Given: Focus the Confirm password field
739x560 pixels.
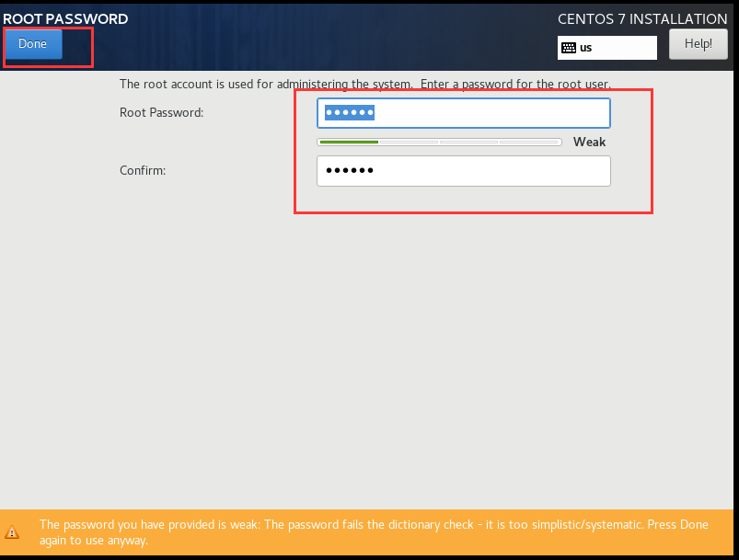Looking at the screenshot, I should (x=464, y=171).
